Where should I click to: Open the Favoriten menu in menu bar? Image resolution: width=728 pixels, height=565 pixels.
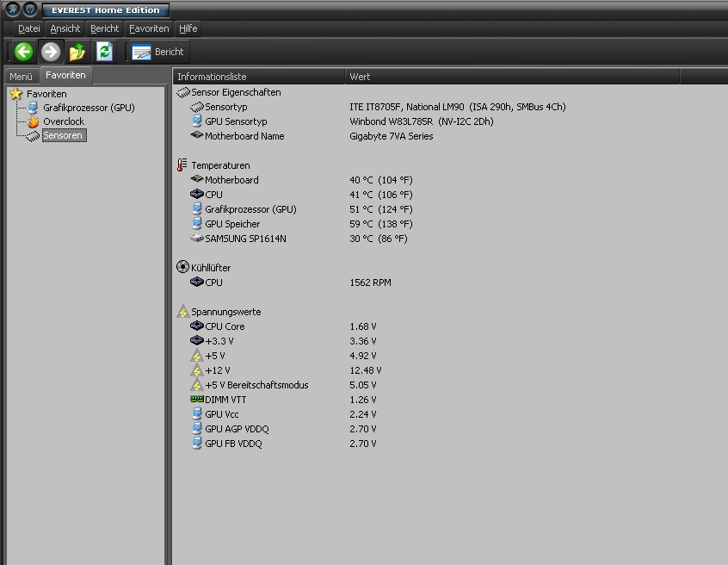(149, 28)
